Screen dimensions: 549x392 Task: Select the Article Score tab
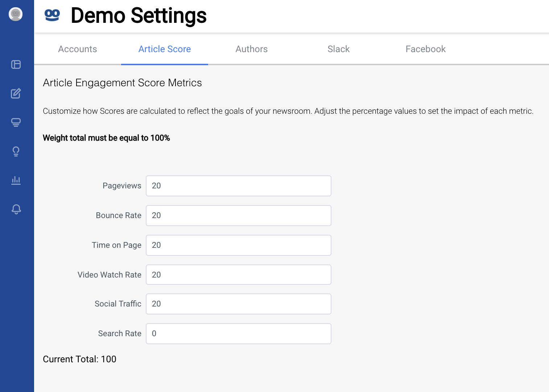(164, 49)
